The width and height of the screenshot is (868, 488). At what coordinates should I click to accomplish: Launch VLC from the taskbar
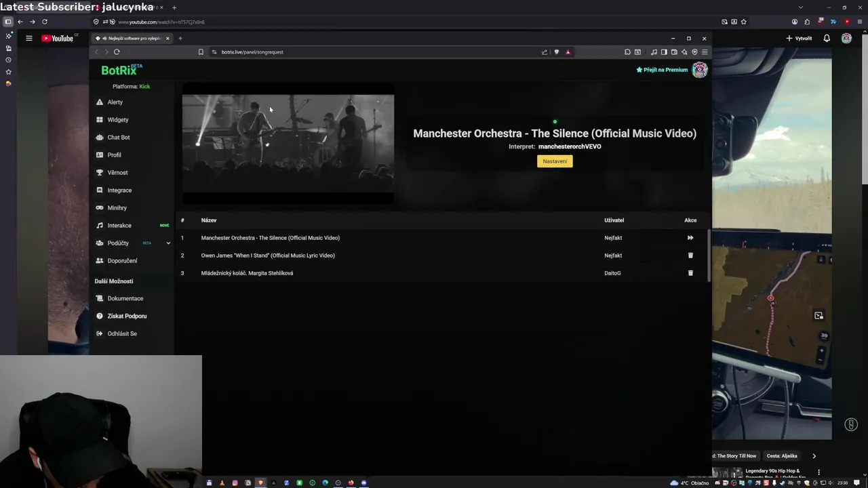click(222, 483)
